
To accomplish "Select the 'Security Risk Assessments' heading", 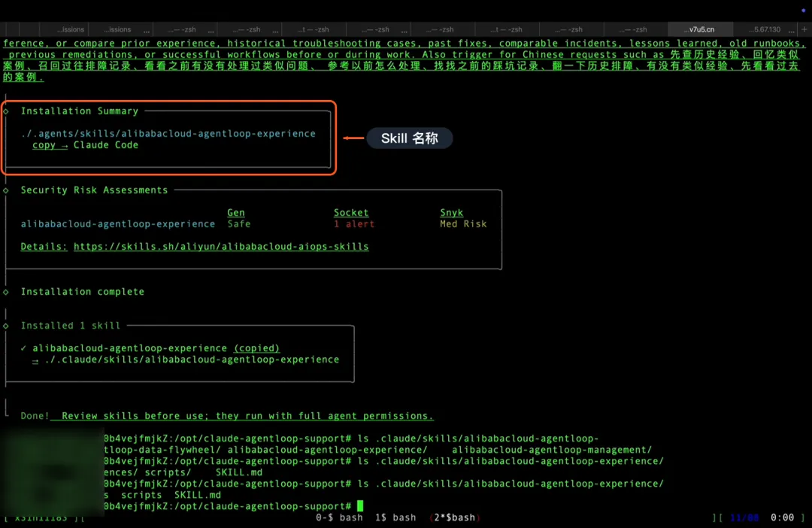I will pos(94,190).
